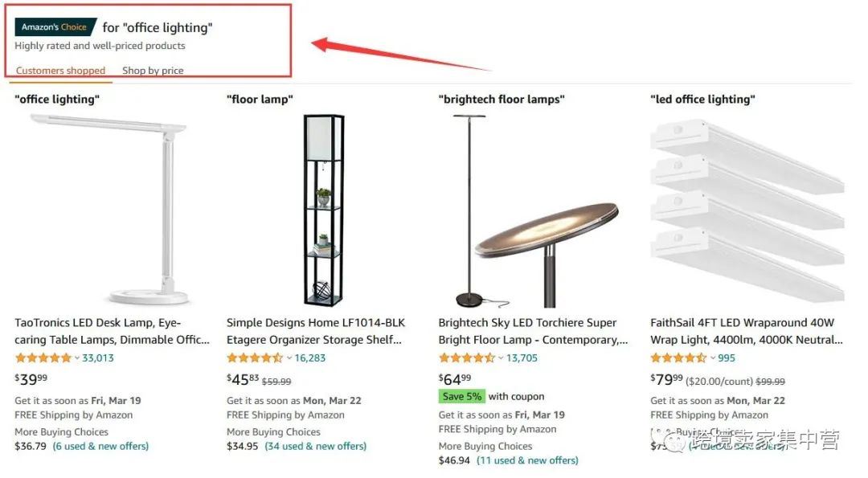
Task: Open the 34 used & new offers link
Action: coord(316,446)
